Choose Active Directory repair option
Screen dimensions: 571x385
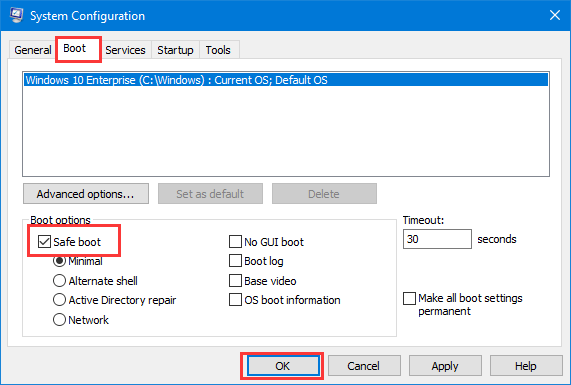[59, 300]
